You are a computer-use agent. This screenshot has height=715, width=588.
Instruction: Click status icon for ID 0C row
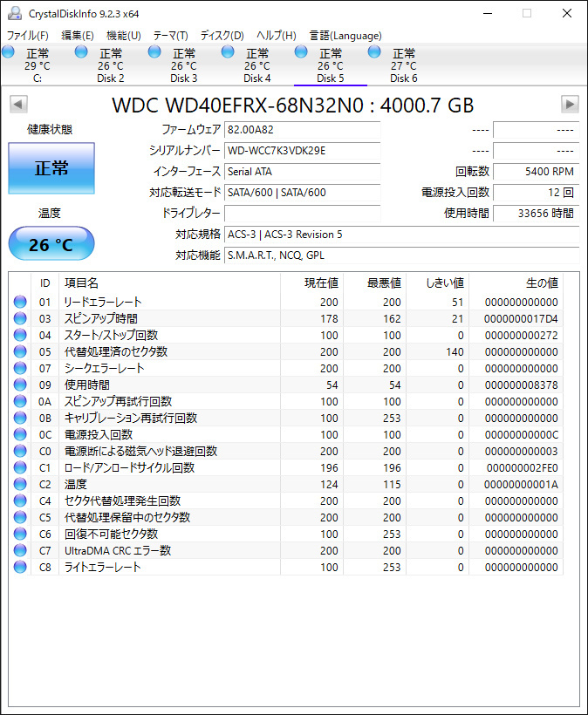[x=20, y=434]
